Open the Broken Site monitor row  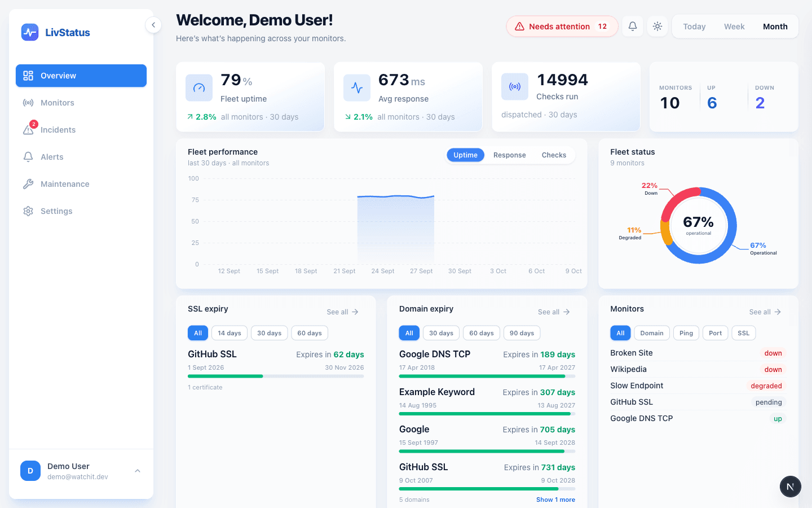coord(698,353)
